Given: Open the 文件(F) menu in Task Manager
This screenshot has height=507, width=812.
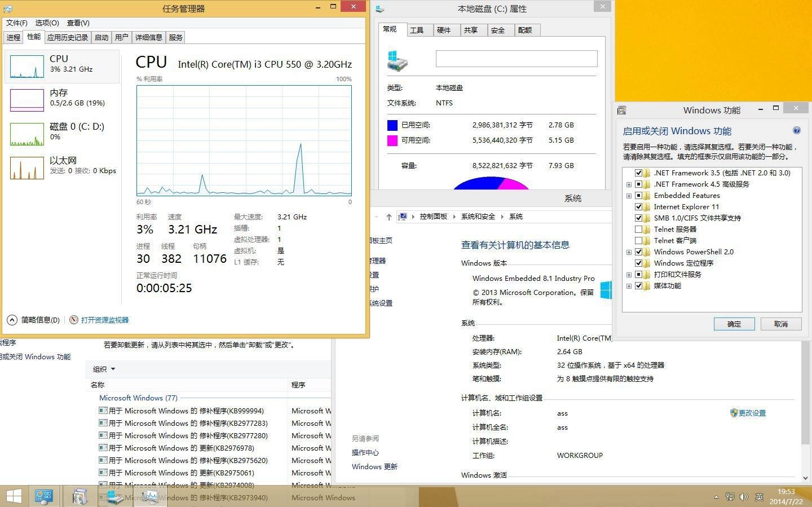Looking at the screenshot, I should (x=16, y=23).
